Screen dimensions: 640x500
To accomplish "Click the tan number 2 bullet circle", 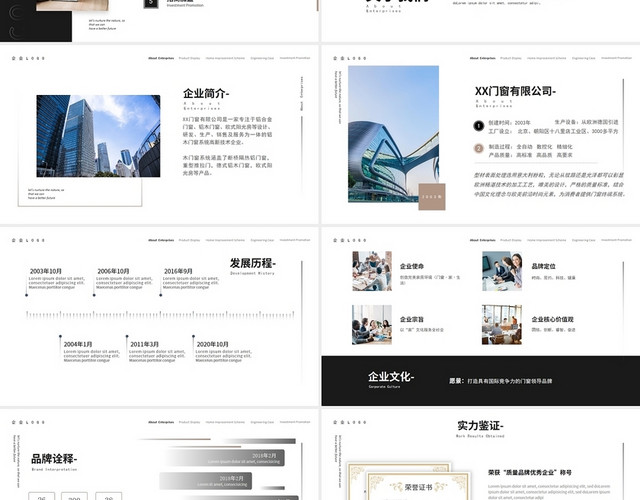I will coord(478,148).
